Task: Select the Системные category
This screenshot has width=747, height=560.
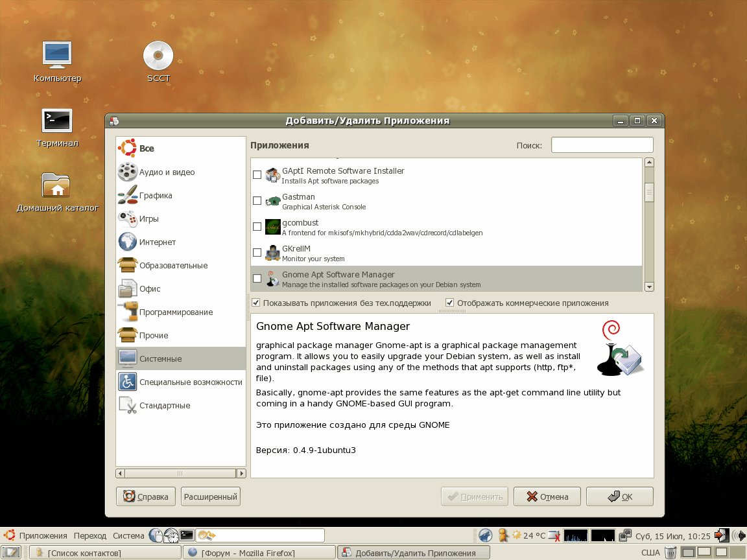Action: 180,358
